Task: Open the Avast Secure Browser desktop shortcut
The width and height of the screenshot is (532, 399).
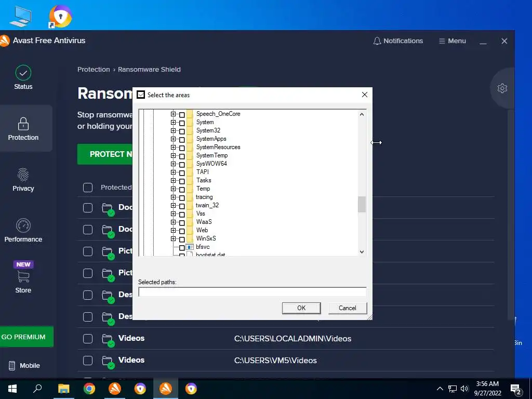Action: click(60, 16)
